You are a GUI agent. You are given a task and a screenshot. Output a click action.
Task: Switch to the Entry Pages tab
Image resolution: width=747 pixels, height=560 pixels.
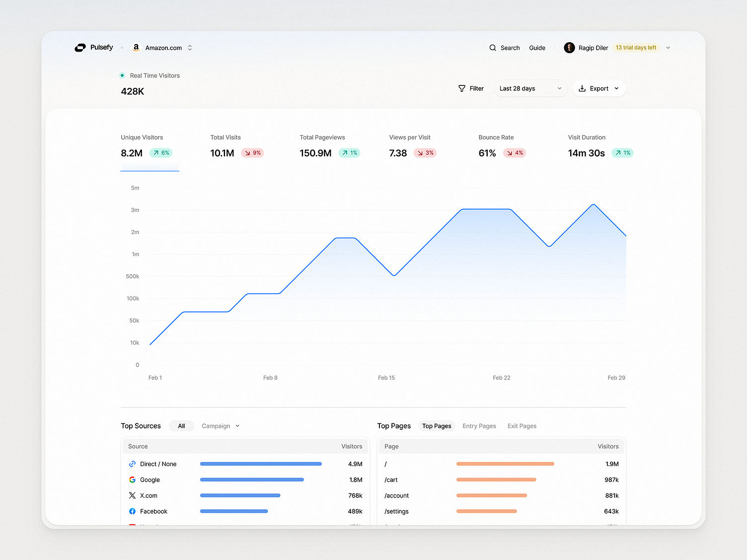(479, 426)
